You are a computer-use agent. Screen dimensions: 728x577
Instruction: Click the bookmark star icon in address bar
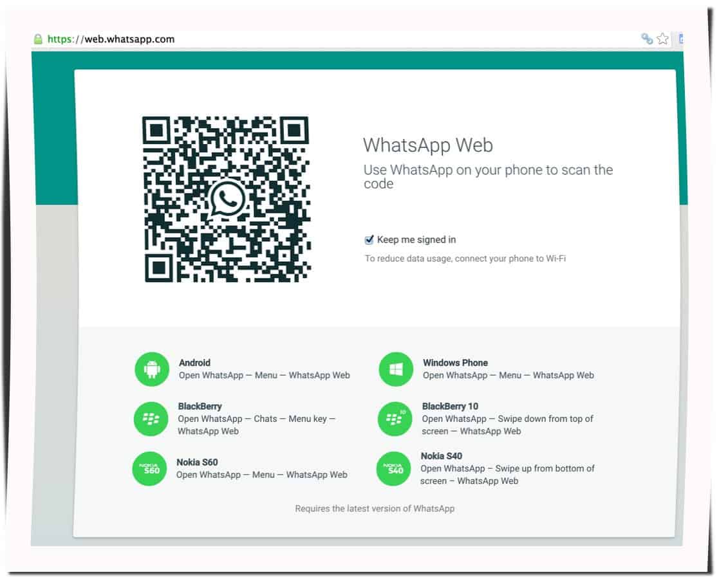coord(663,39)
